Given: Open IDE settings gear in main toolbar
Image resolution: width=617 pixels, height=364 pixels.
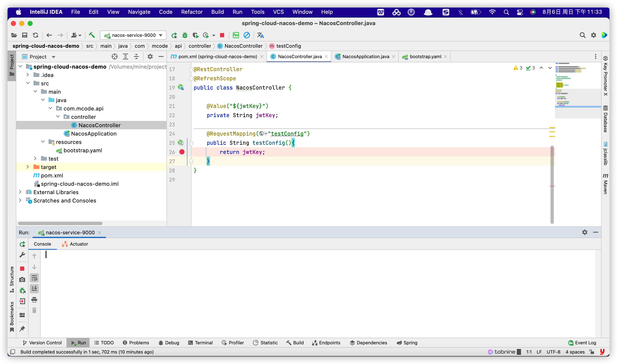Looking at the screenshot, I should click(593, 35).
